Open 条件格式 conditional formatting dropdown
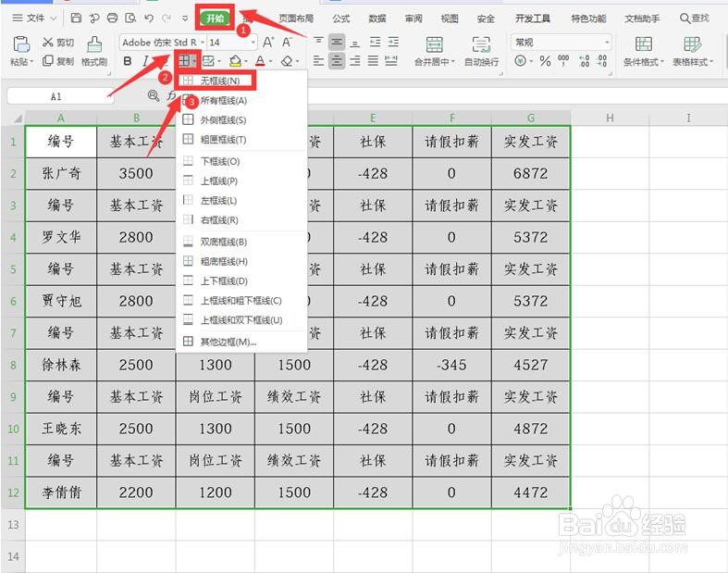 (644, 51)
